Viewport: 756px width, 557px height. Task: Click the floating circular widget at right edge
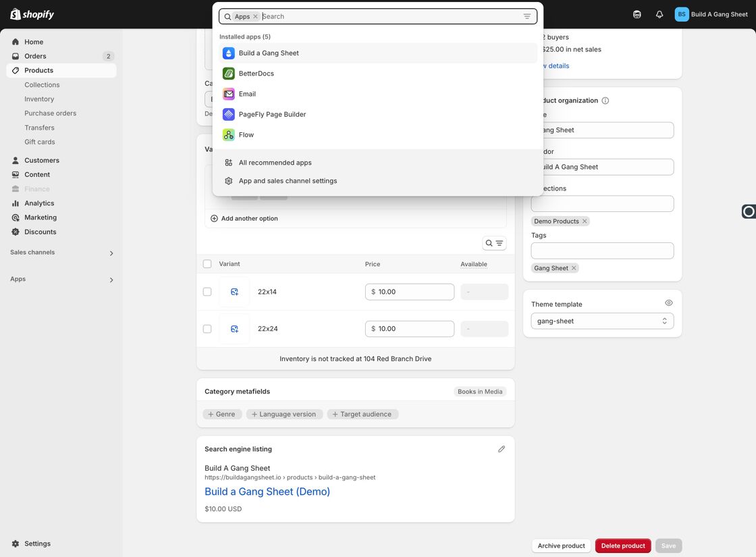(x=749, y=211)
